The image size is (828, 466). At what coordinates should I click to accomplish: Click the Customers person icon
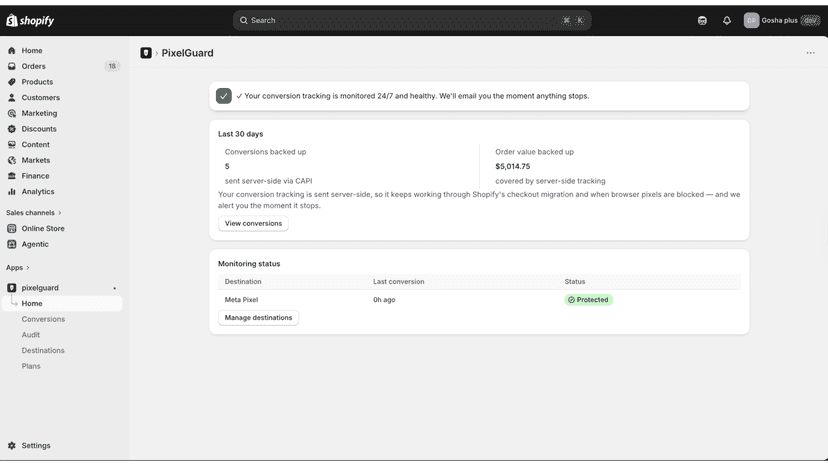pos(12,98)
